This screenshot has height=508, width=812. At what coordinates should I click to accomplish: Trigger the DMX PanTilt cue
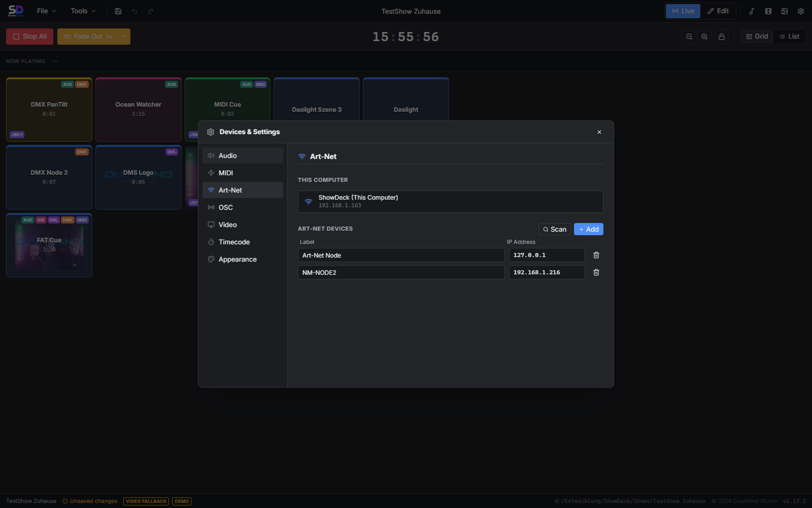coord(49,110)
